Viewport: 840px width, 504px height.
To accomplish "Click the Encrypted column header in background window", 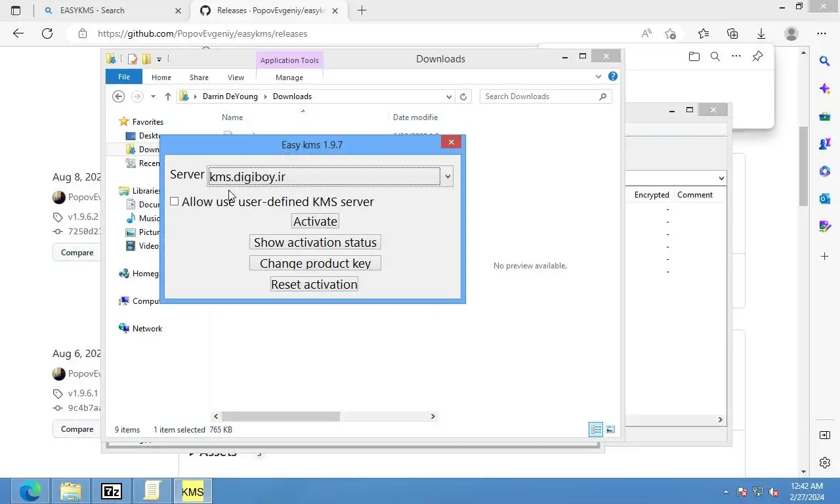I will [x=652, y=195].
